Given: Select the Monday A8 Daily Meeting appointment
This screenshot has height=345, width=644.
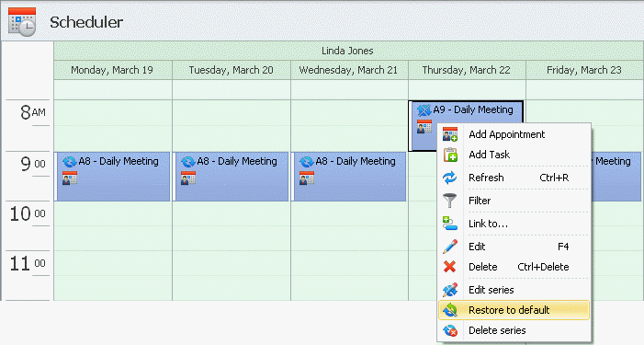Looking at the screenshot, I should (112, 177).
